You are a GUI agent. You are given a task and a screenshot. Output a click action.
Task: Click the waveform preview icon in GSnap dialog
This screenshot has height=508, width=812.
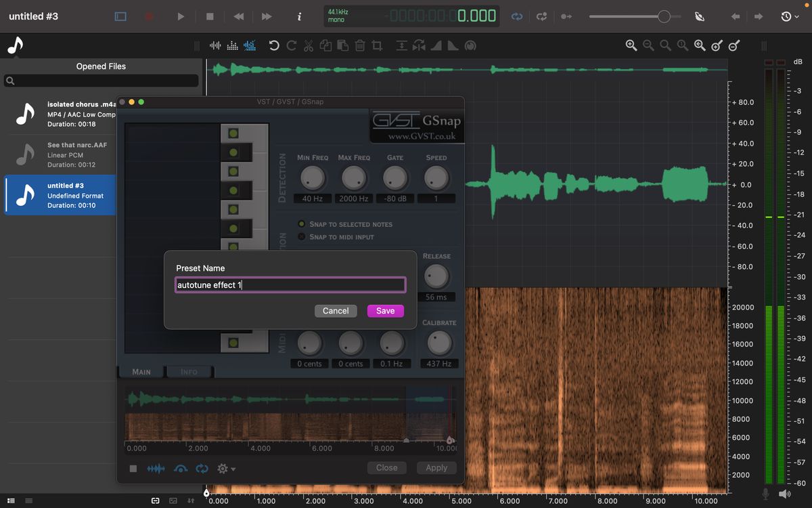pyautogui.click(x=156, y=468)
